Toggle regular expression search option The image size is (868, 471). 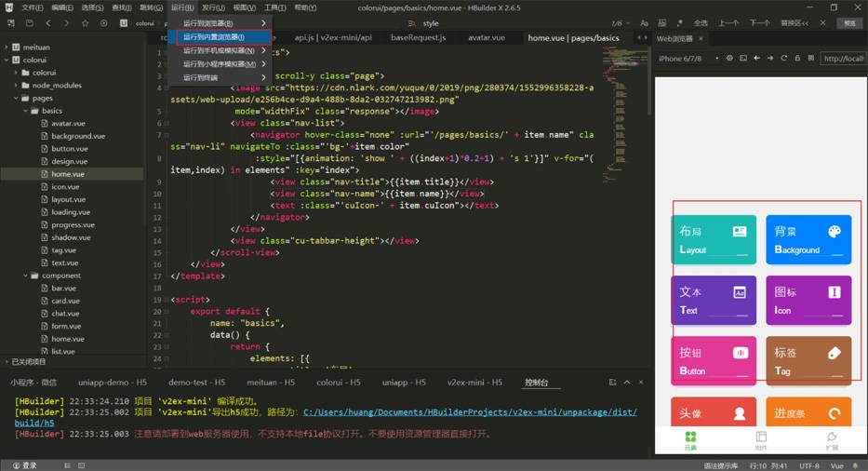[680, 23]
